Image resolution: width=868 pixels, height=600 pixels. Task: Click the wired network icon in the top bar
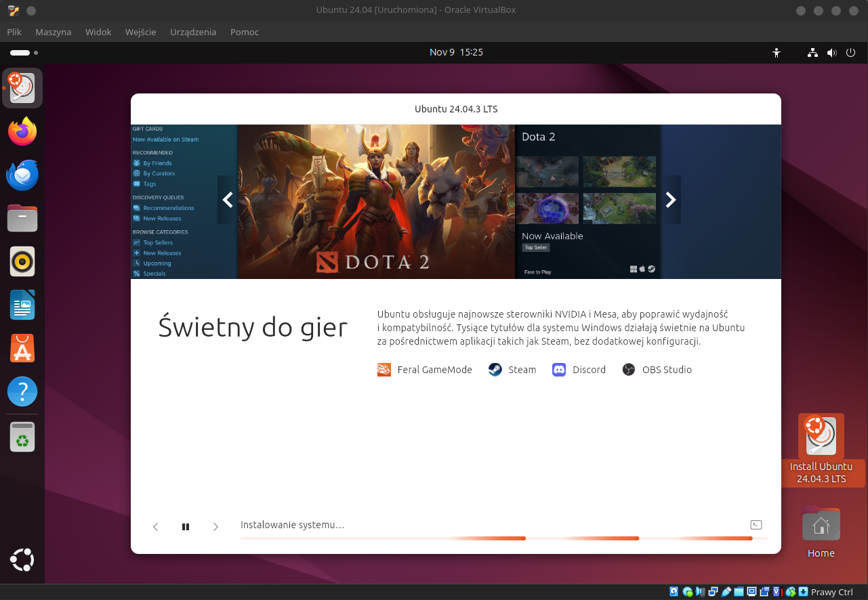(x=813, y=52)
